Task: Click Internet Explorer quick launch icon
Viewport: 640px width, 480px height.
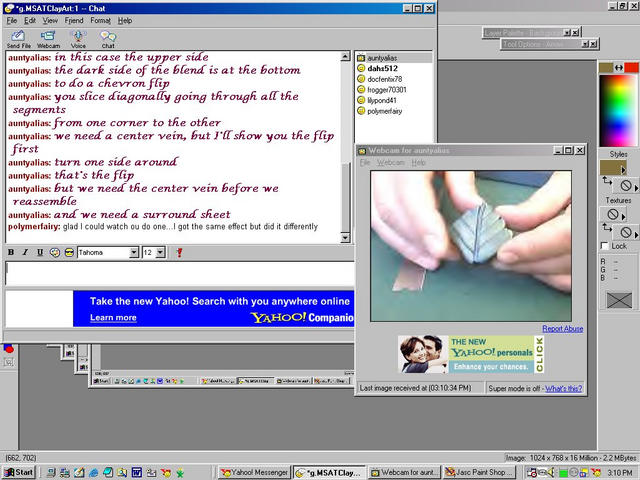Action: [x=93, y=473]
